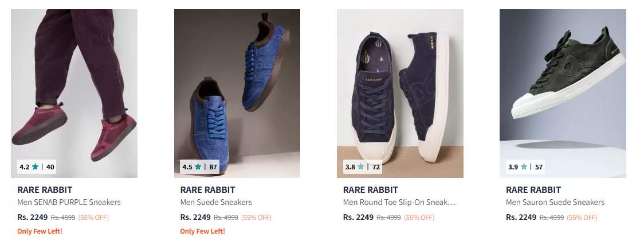Screen dimensions: 644x244
Task: Click the star icon on blue suede rating
Action: 198,167
